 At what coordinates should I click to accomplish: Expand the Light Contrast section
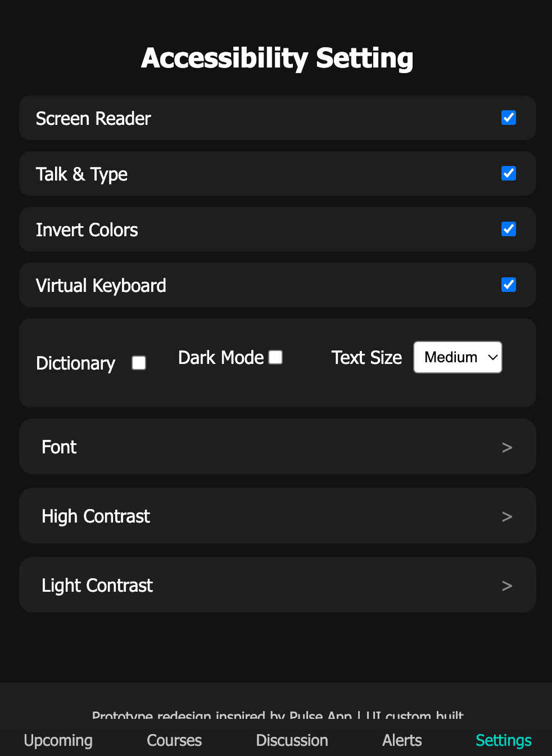point(506,585)
